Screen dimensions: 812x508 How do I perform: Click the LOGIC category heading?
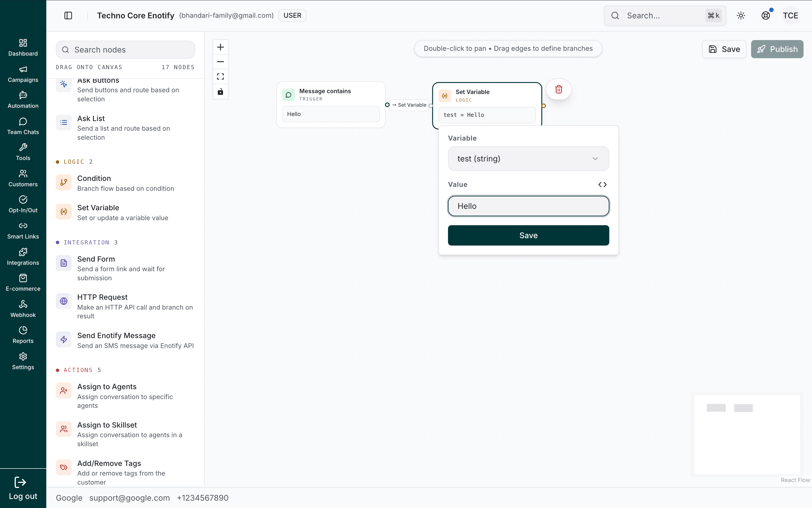pyautogui.click(x=74, y=162)
